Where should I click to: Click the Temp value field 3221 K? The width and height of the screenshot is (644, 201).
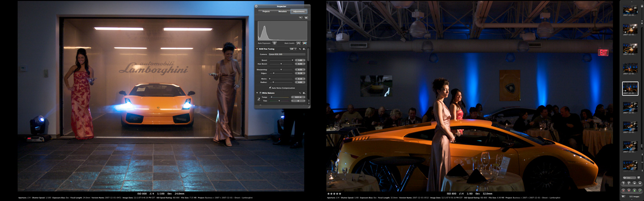point(298,97)
